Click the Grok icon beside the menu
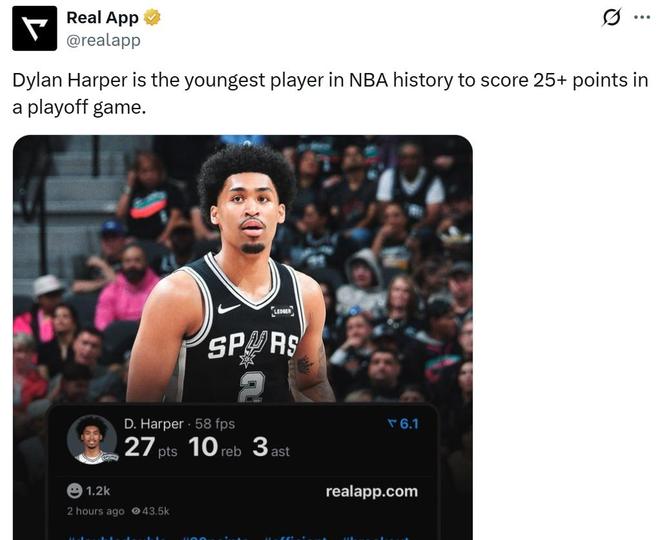Screen dimensions: 660x540 tap(611, 17)
